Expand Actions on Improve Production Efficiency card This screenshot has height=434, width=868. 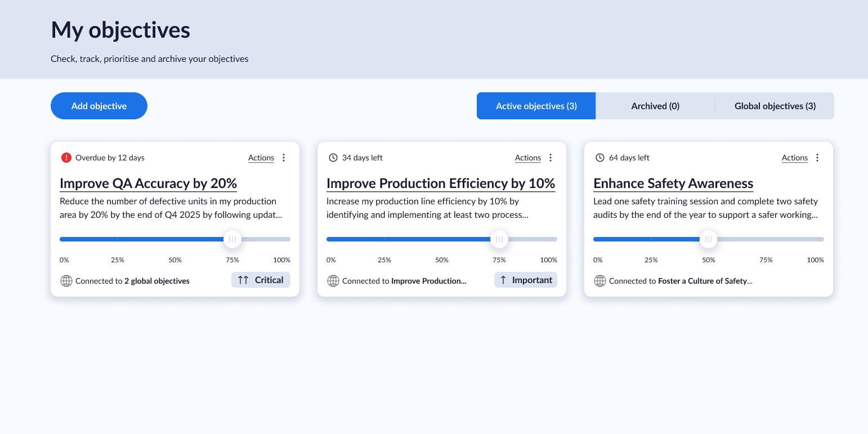tap(528, 158)
